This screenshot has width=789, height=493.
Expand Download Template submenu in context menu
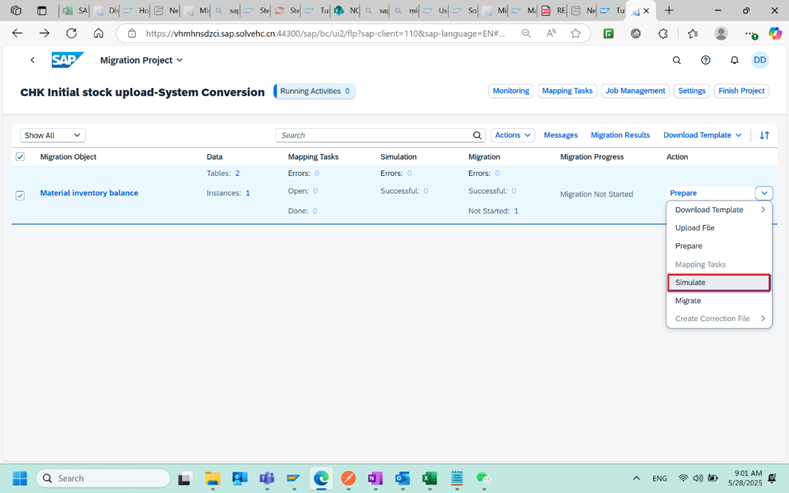coord(719,209)
